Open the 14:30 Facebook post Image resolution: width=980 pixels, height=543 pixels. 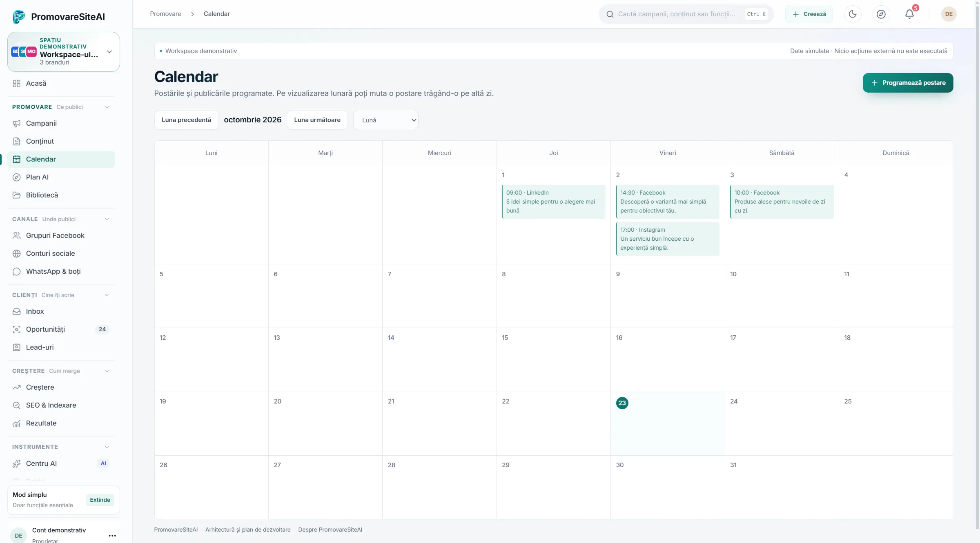pyautogui.click(x=668, y=202)
